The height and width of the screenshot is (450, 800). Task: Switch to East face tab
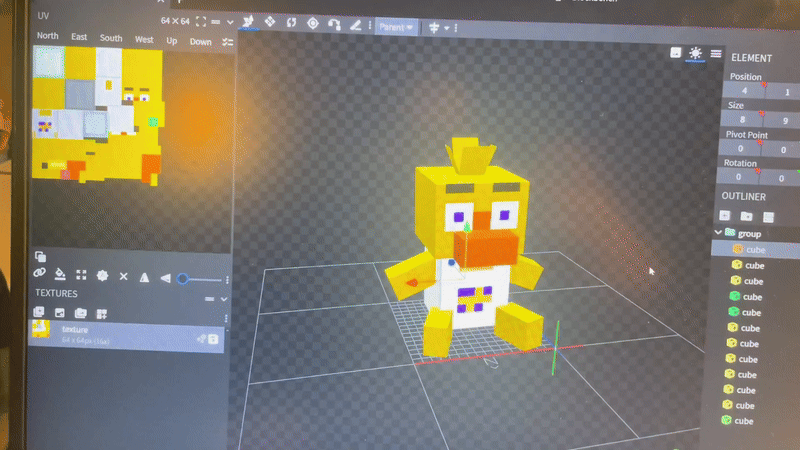[79, 37]
